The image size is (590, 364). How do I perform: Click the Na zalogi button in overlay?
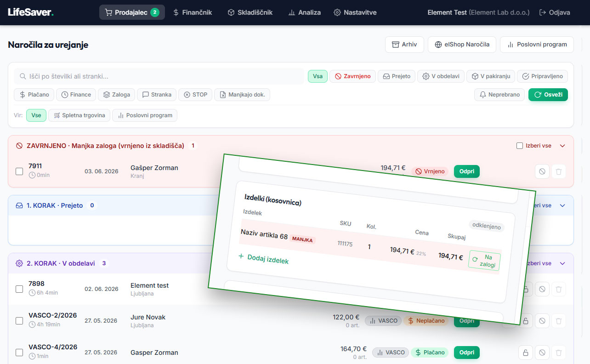(484, 261)
